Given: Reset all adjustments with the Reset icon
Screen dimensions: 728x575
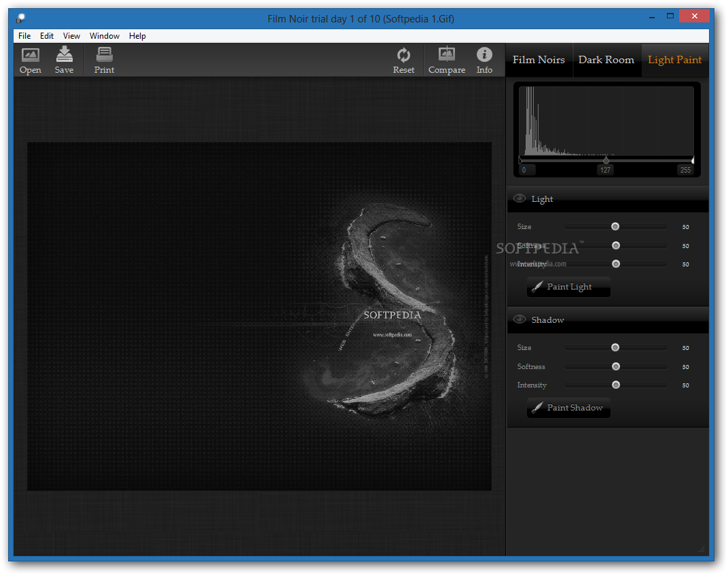Looking at the screenshot, I should point(403,60).
